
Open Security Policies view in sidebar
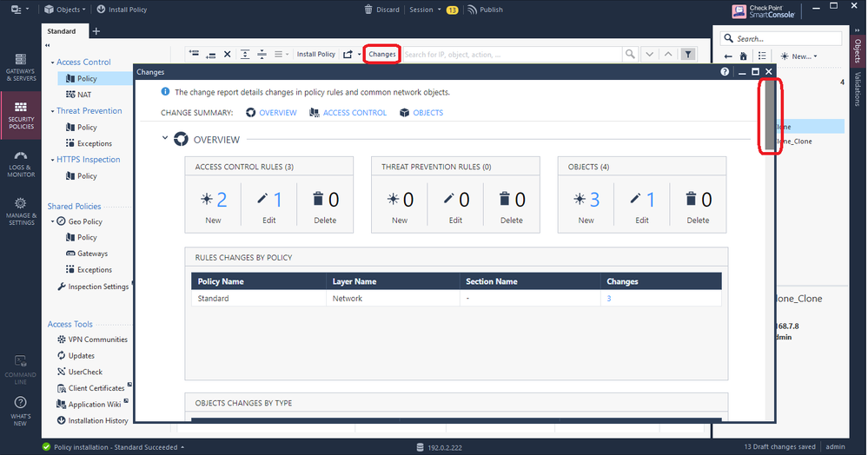(x=21, y=115)
